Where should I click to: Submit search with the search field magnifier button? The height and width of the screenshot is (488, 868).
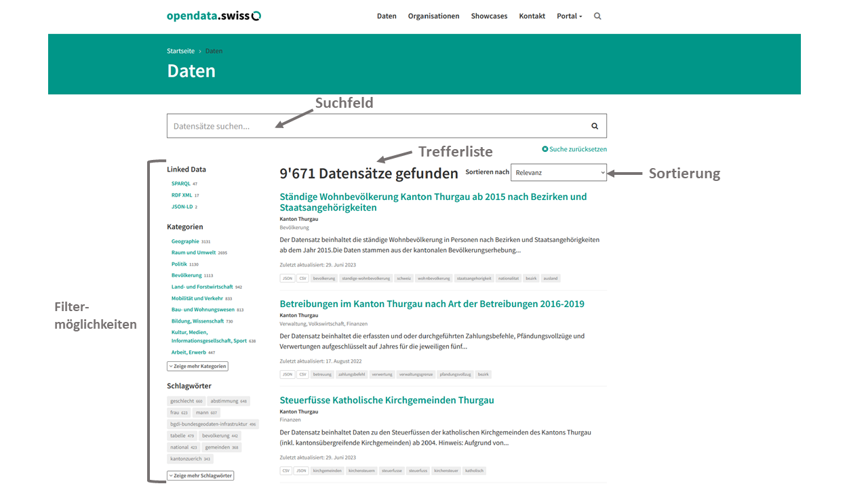coord(595,126)
